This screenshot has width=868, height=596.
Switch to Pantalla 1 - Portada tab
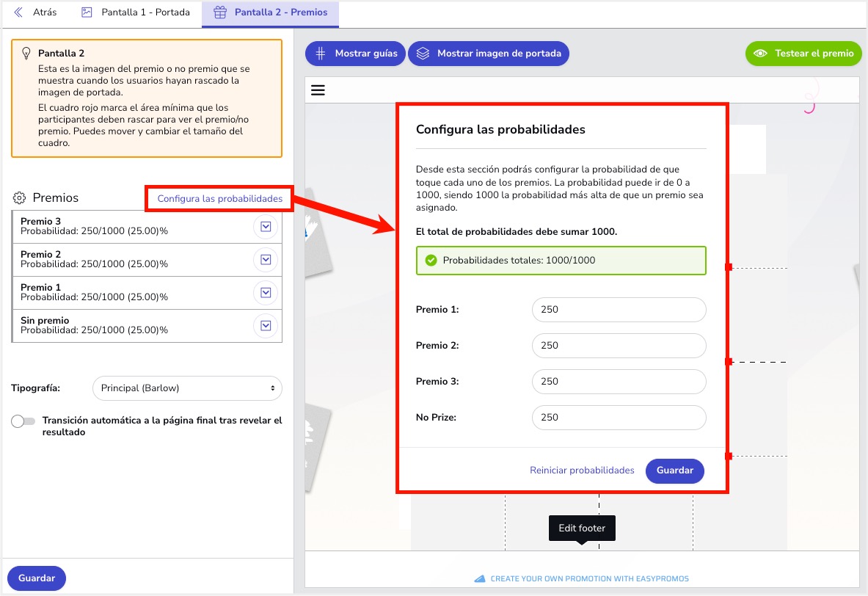tap(136, 12)
